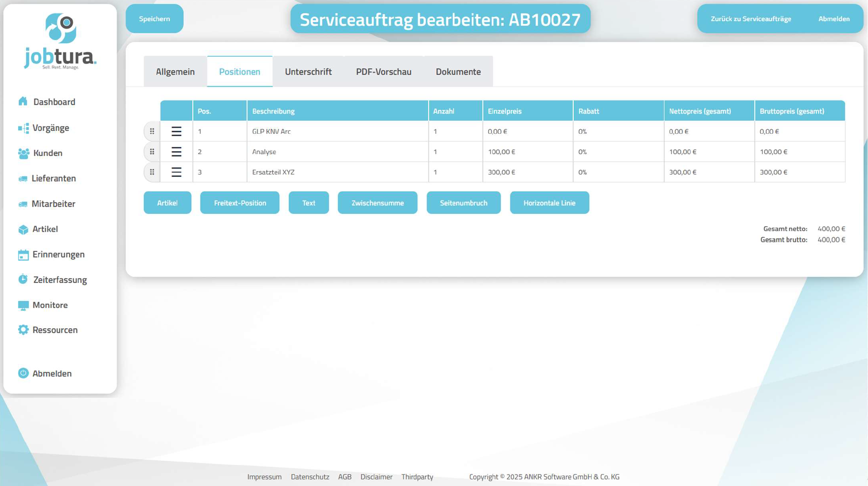Click the Zeiterfassung clock icon

pyautogui.click(x=23, y=279)
